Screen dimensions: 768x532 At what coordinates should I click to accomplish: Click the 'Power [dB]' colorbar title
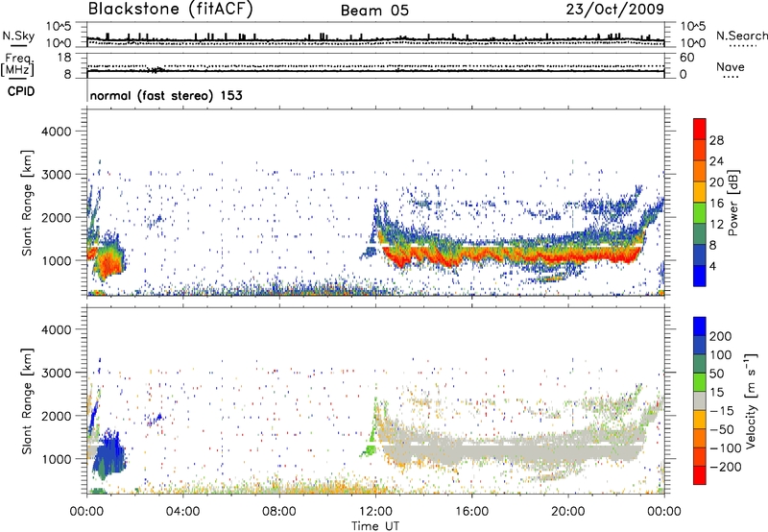coord(733,203)
